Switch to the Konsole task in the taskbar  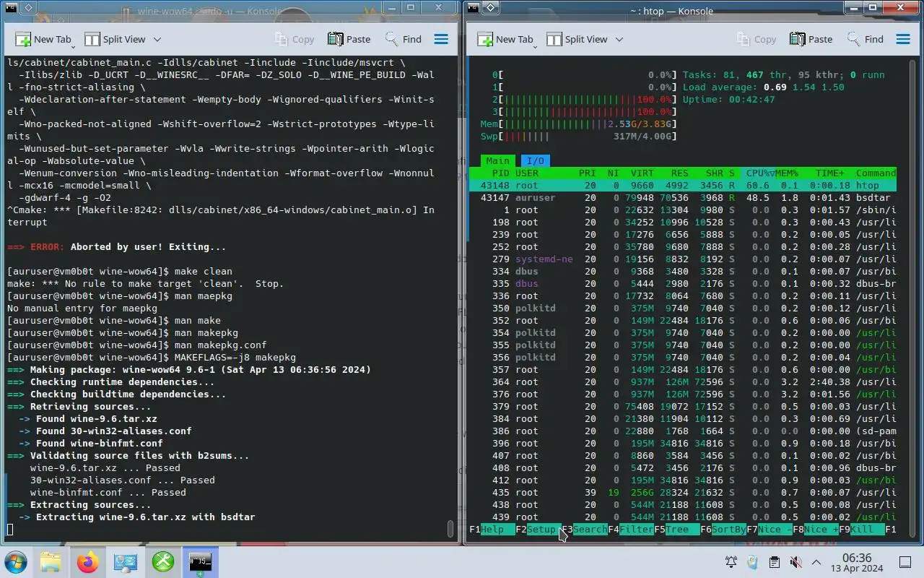[x=200, y=562]
